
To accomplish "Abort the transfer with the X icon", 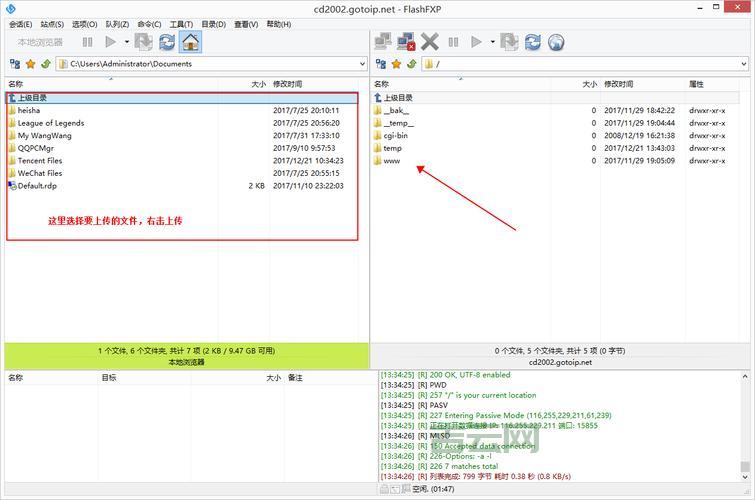I will coord(430,42).
